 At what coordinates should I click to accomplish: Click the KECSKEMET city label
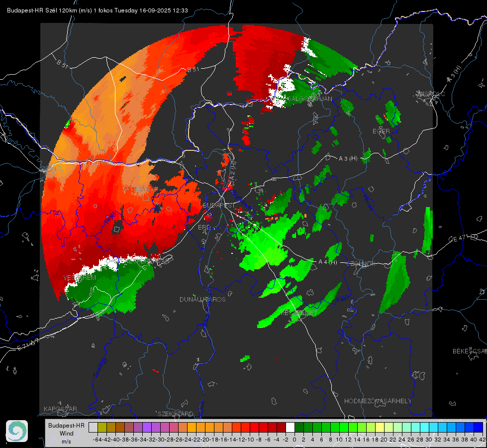click(299, 313)
